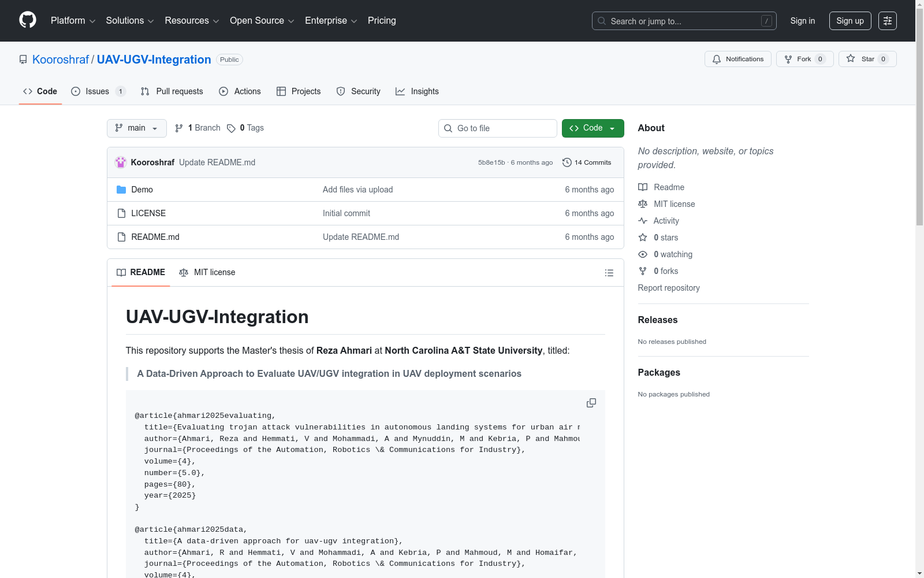Click the Sign up button
The height and width of the screenshot is (578, 924).
pyautogui.click(x=850, y=21)
